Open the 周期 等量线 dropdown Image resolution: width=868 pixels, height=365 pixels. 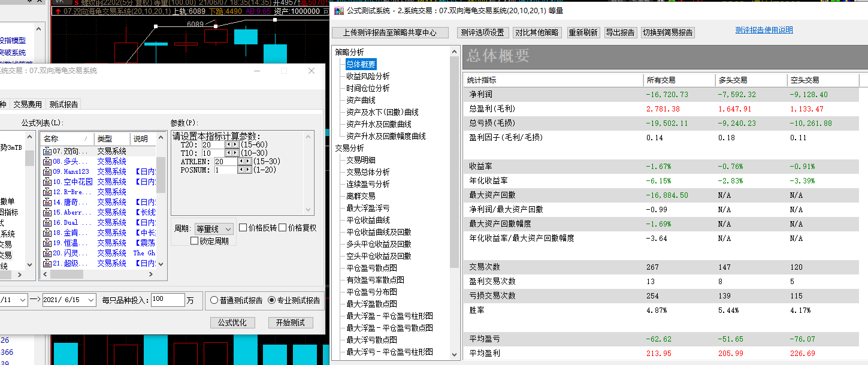pyautogui.click(x=213, y=229)
